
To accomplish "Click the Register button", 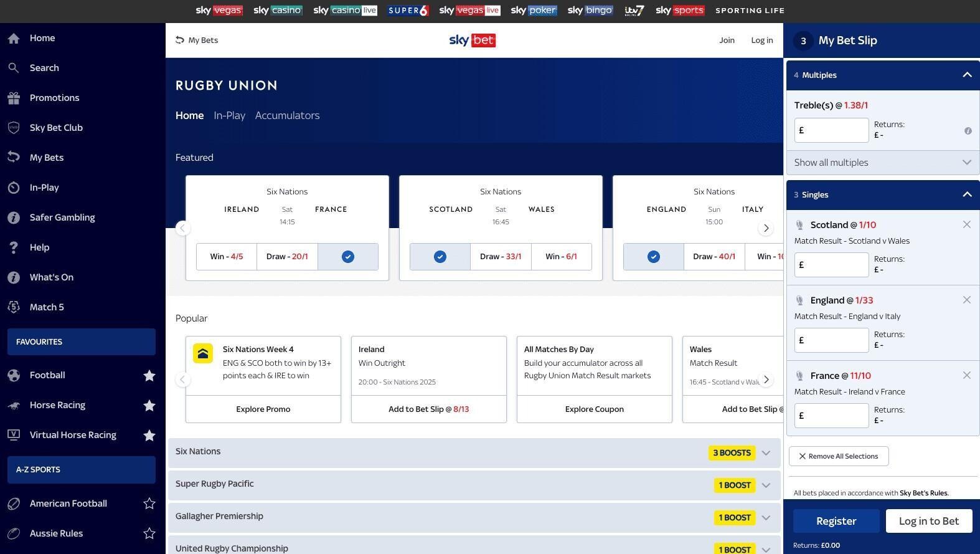I will 836,521.
